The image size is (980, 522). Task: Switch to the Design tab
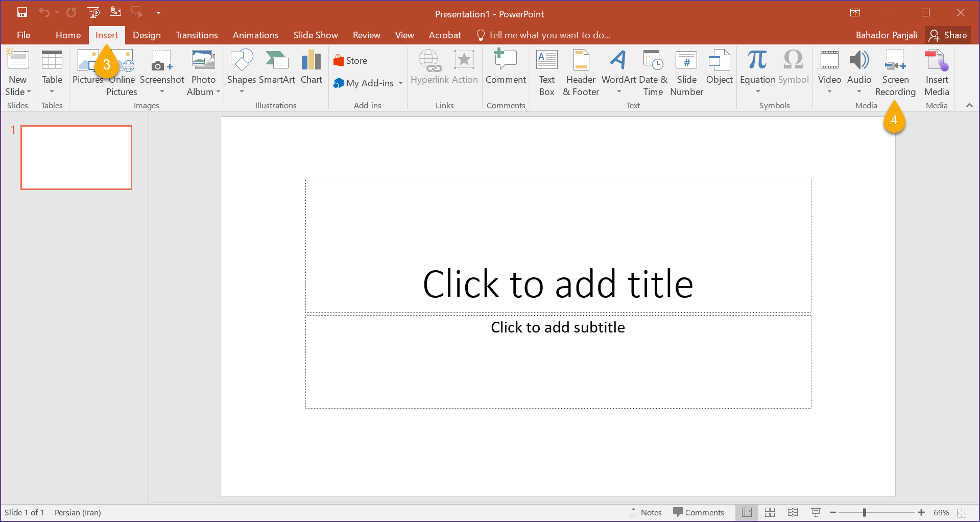[x=147, y=35]
